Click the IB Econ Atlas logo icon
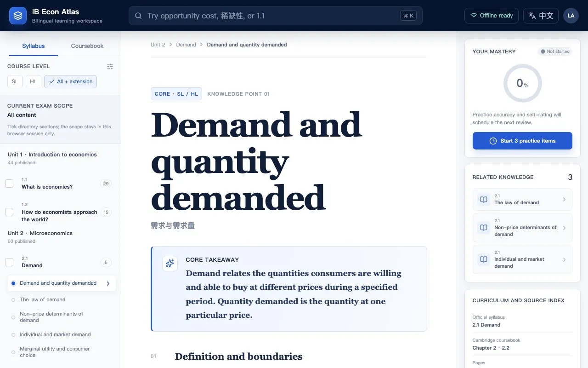This screenshot has width=588, height=368. [x=18, y=16]
